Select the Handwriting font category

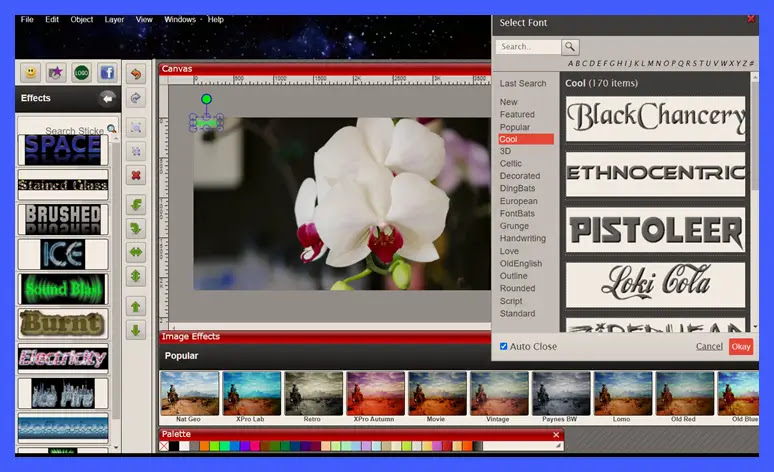[x=522, y=238]
